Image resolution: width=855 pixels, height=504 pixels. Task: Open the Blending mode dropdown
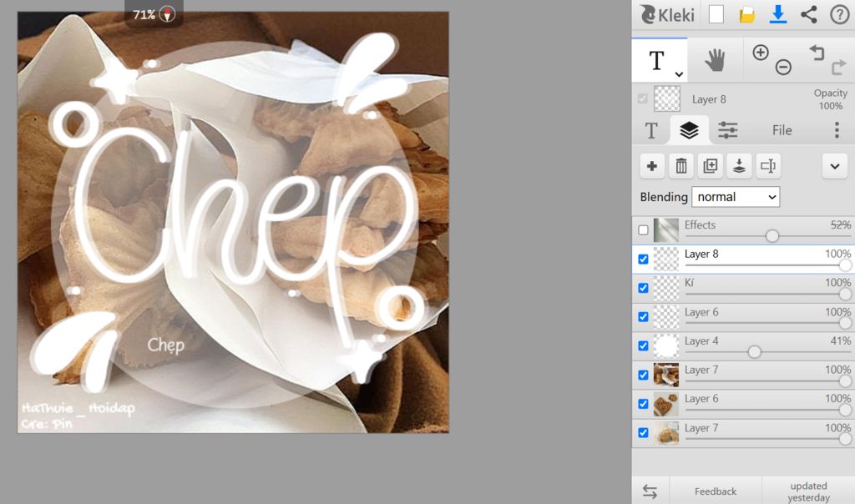point(736,197)
